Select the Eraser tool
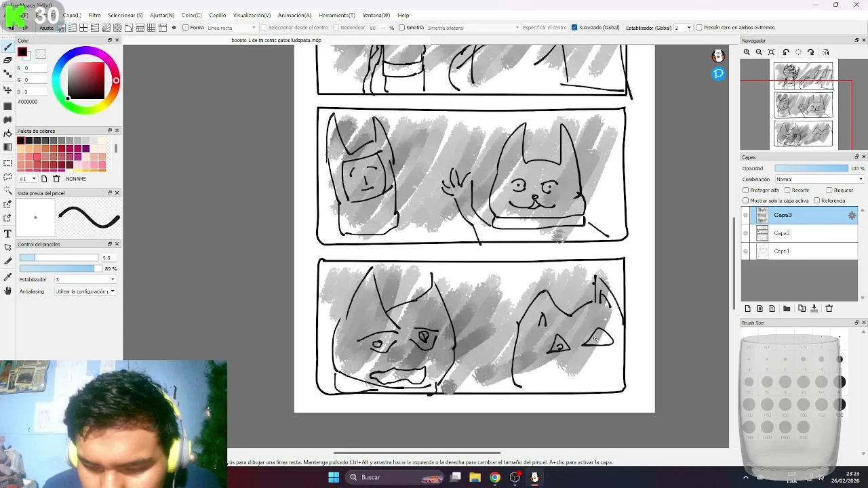 pyautogui.click(x=7, y=60)
